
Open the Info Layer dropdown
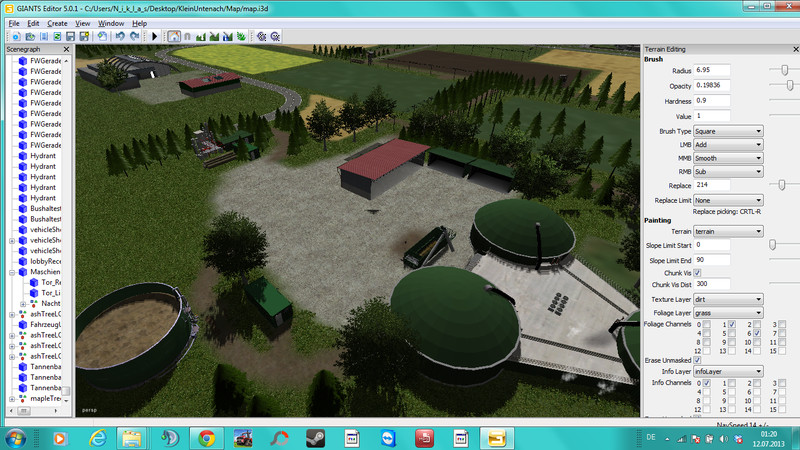coord(728,371)
